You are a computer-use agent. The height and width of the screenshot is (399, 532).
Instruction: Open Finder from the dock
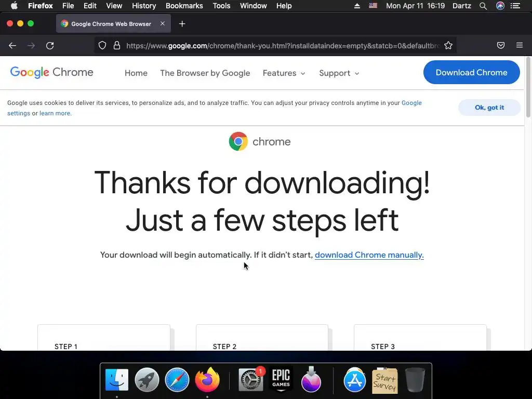pyautogui.click(x=117, y=380)
